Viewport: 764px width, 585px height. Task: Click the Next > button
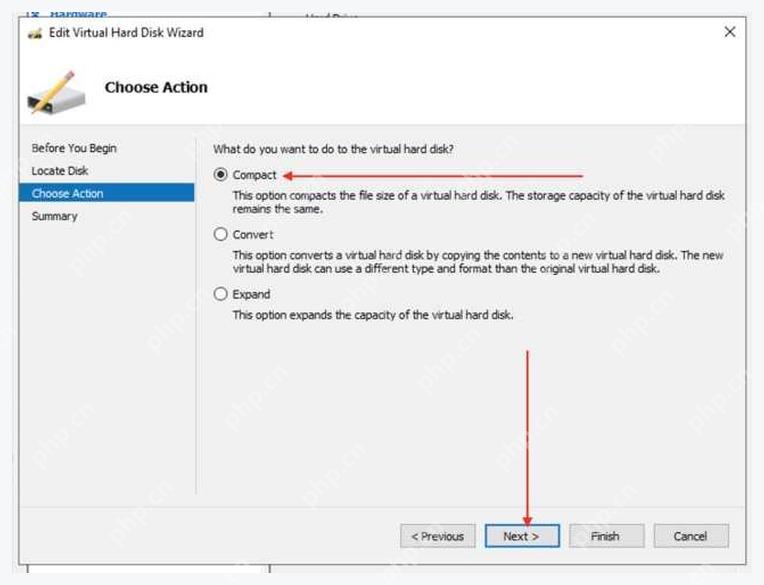(522, 536)
